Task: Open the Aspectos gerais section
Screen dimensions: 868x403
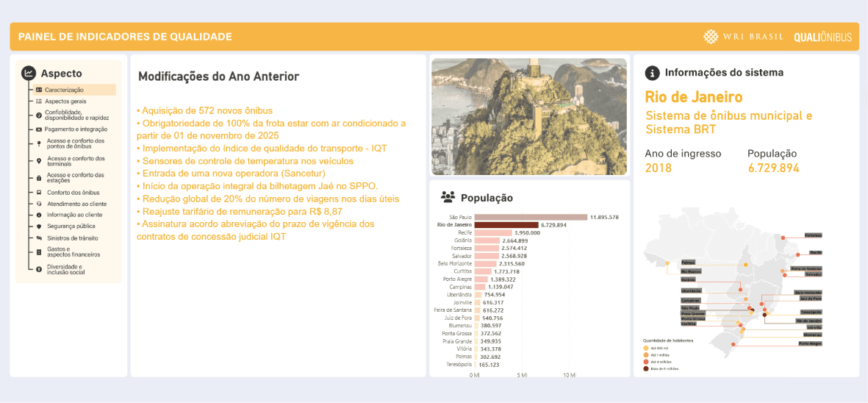Action: [x=65, y=102]
